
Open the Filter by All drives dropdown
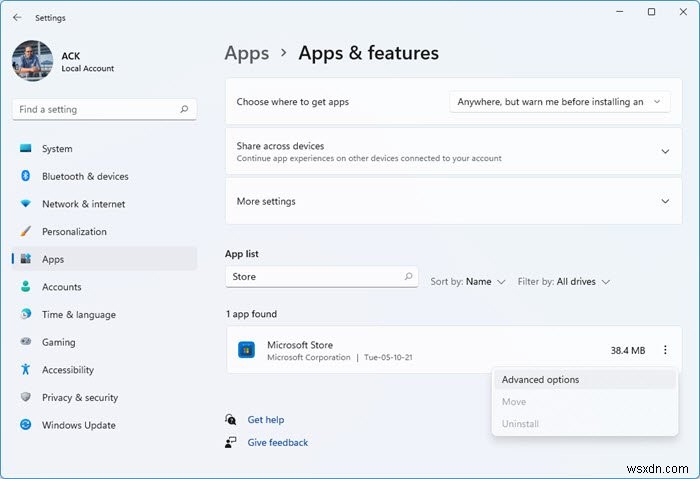563,282
